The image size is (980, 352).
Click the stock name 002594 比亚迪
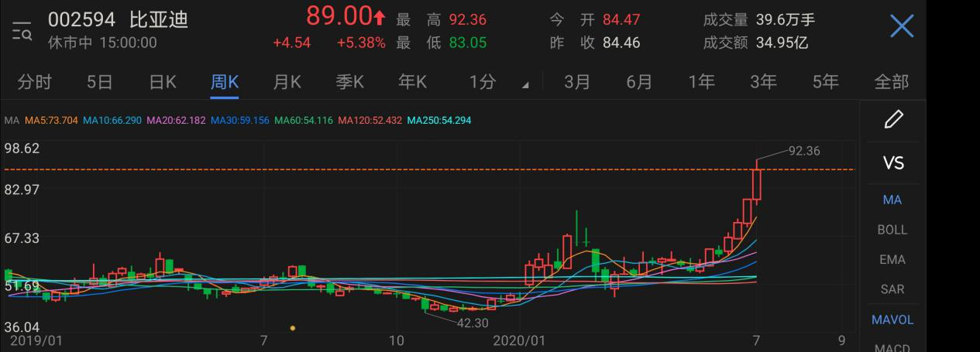click(x=119, y=19)
